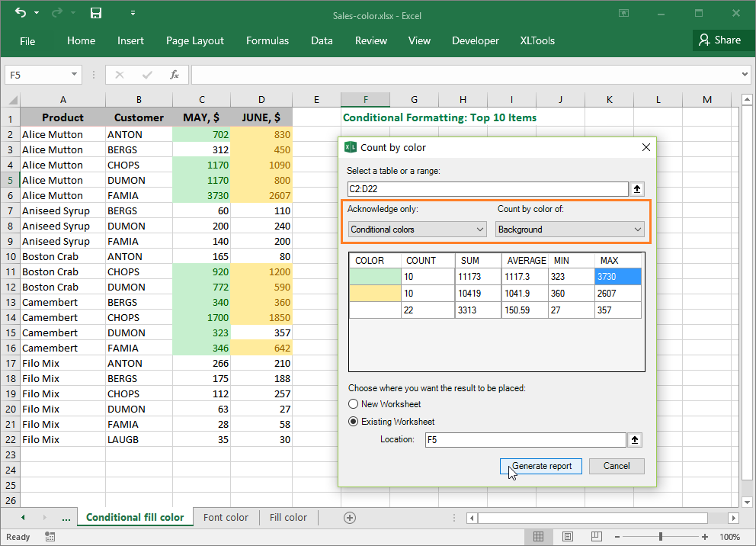Screen dimensions: 756x546
Task: Click the Generate report button
Action: pos(540,466)
